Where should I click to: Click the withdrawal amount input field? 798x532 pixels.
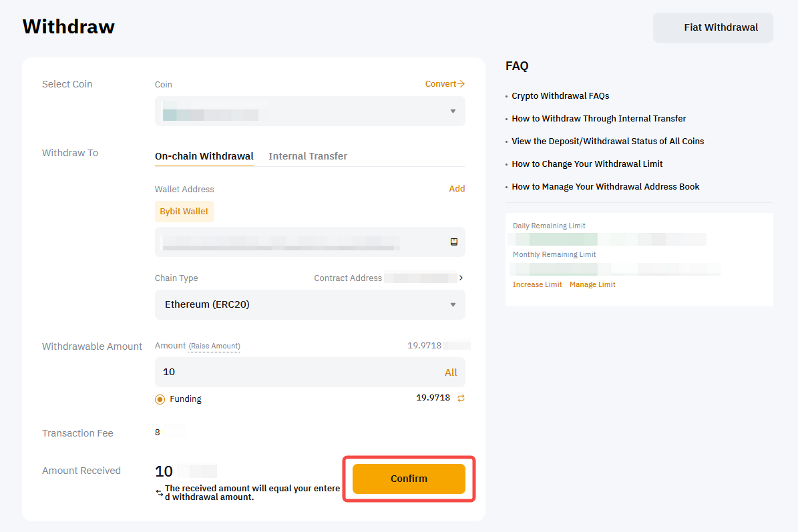[x=294, y=372]
